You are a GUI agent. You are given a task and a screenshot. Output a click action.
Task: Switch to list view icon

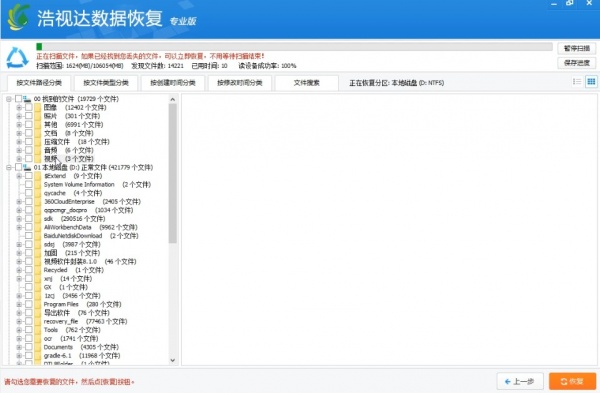tap(577, 82)
